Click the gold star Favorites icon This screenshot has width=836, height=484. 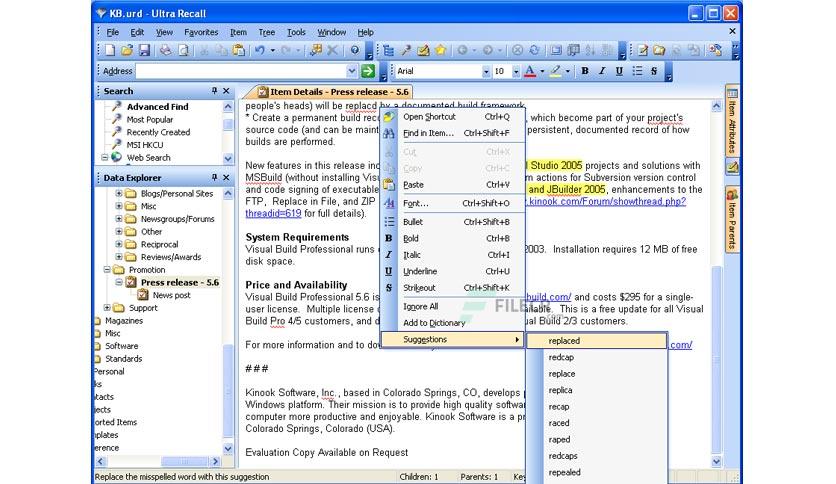tap(440, 50)
